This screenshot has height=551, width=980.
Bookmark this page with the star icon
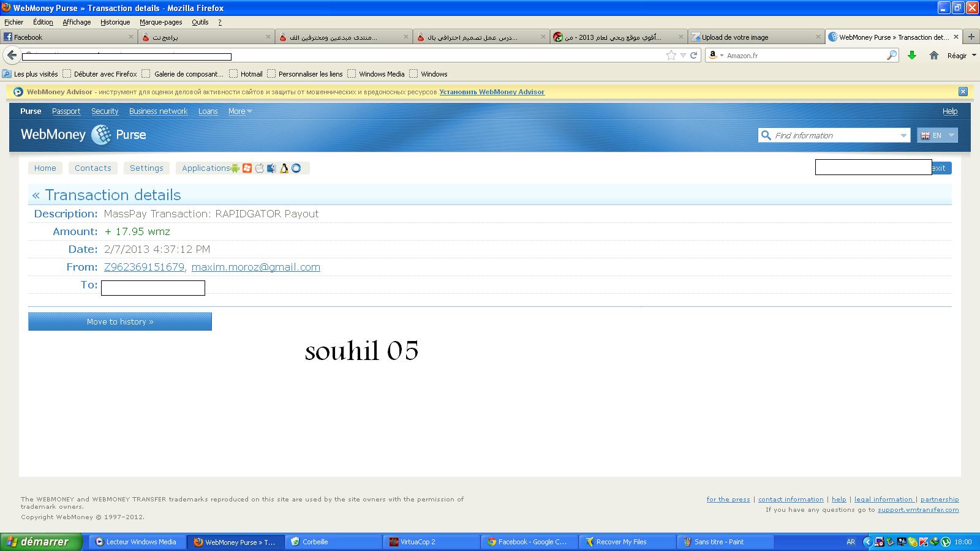[x=671, y=55]
